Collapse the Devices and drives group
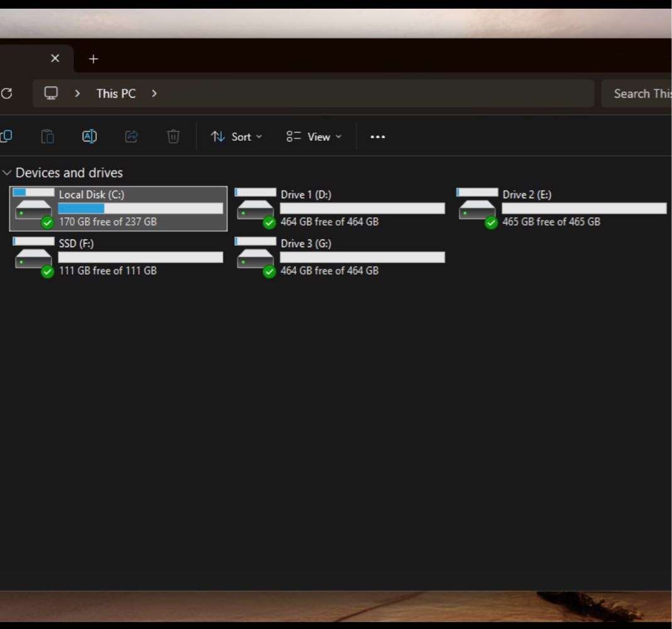 tap(8, 172)
